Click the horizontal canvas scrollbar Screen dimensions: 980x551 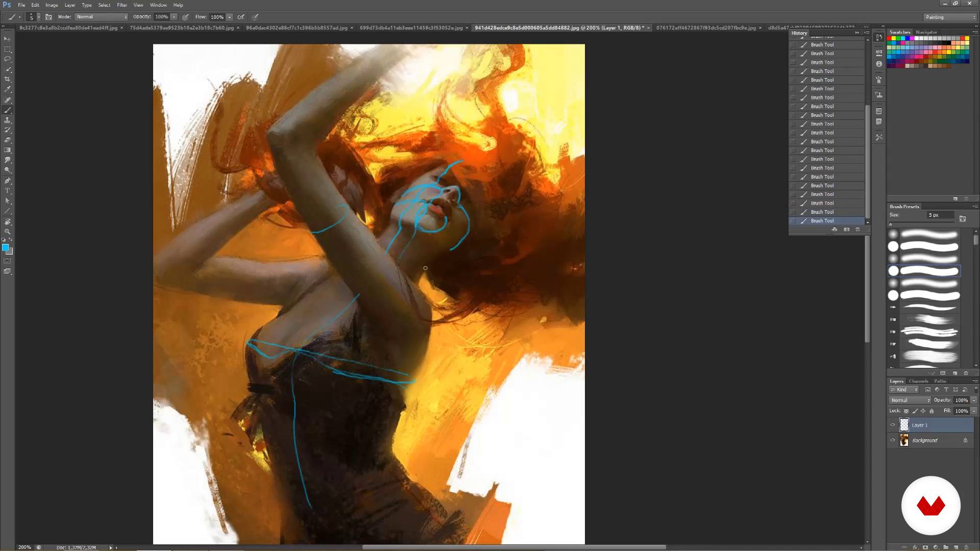(x=514, y=547)
